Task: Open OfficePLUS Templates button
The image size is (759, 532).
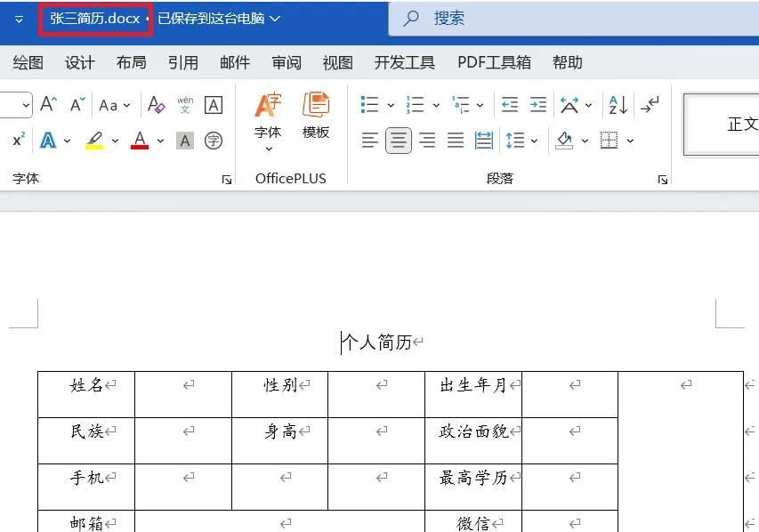Action: pyautogui.click(x=316, y=116)
